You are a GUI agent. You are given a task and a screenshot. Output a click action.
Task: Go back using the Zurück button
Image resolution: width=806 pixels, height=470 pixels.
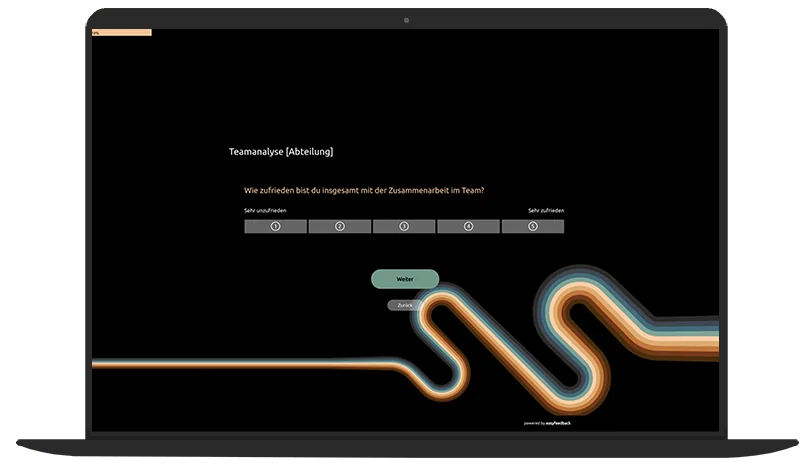click(405, 305)
